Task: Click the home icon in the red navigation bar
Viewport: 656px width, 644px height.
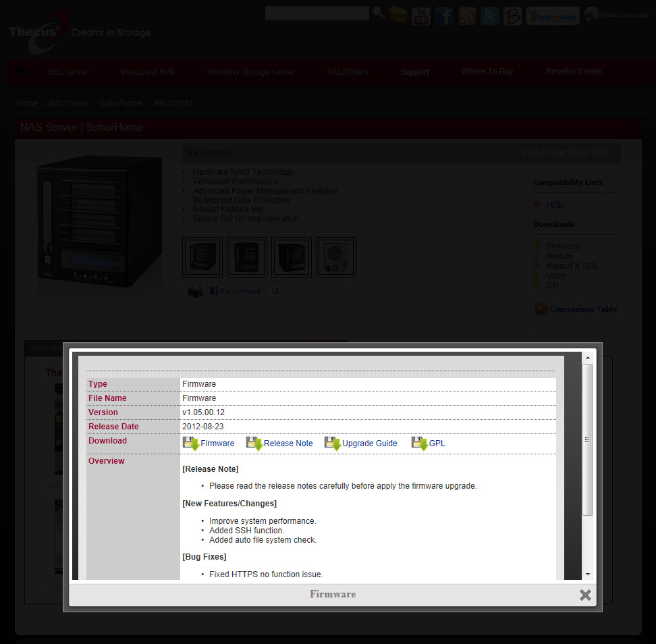Action: [22, 72]
